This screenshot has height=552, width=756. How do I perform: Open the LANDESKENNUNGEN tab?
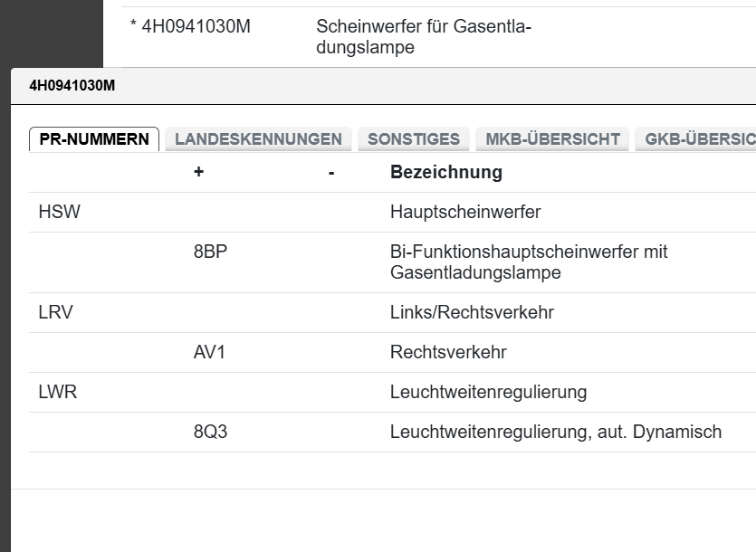(x=259, y=138)
